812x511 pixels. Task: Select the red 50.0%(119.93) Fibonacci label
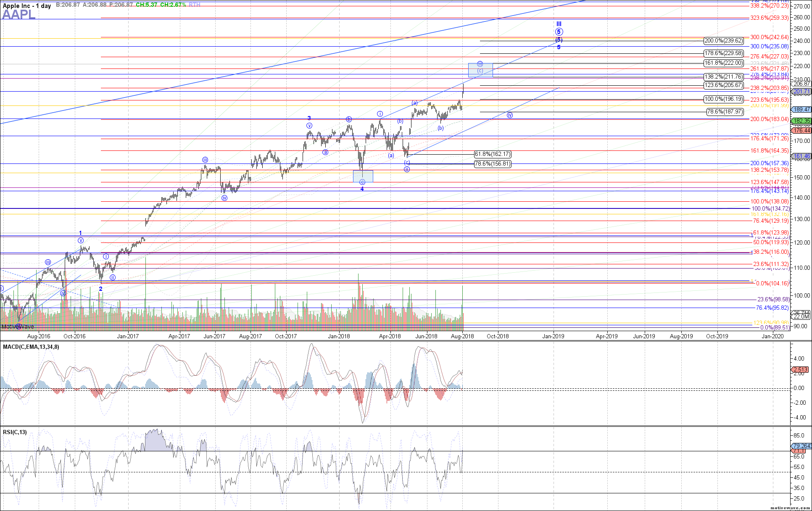point(771,242)
